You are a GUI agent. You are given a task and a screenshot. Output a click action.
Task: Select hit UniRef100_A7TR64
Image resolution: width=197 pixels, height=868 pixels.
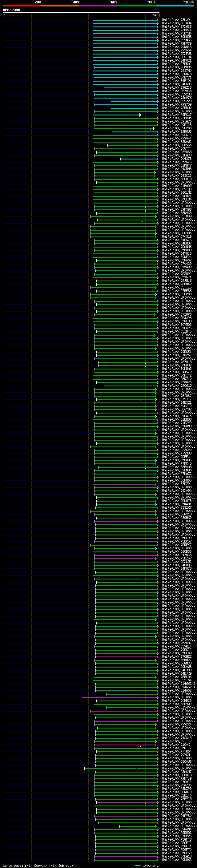(x=176, y=751)
